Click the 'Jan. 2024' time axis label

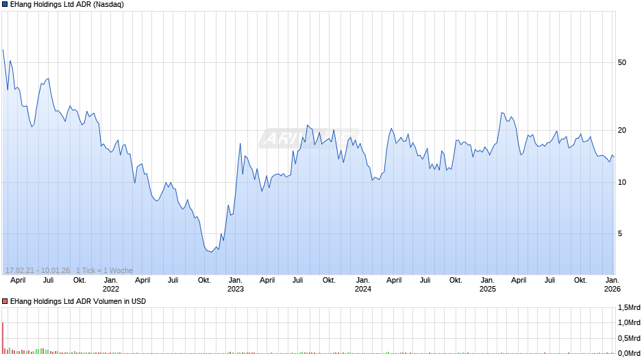pyautogui.click(x=362, y=285)
